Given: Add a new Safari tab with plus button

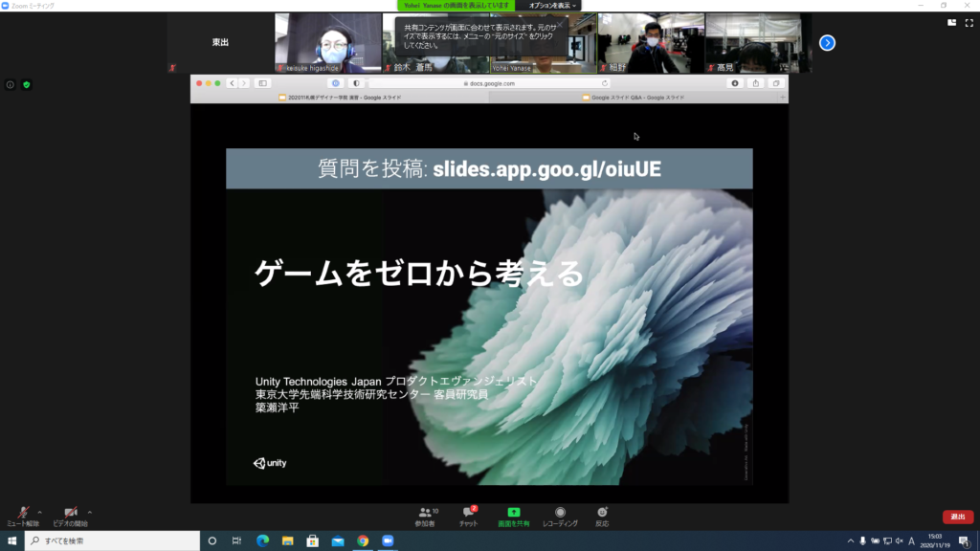Looking at the screenshot, I should coord(783,98).
